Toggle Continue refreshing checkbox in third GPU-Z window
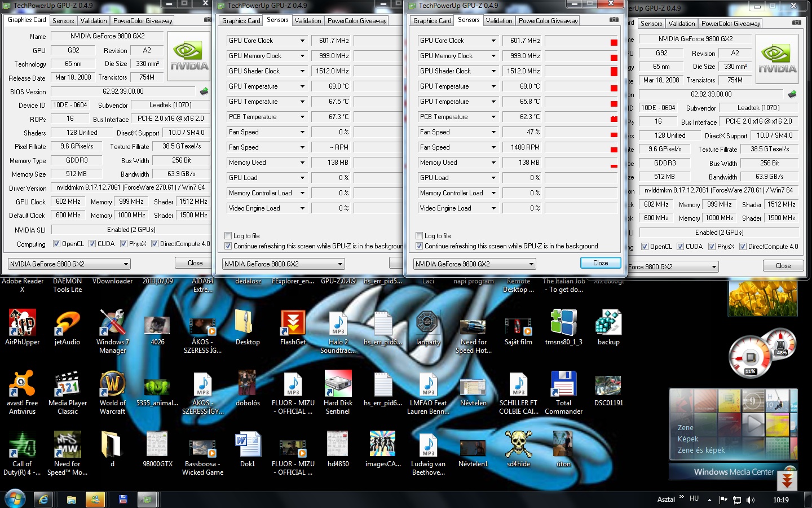 (419, 246)
